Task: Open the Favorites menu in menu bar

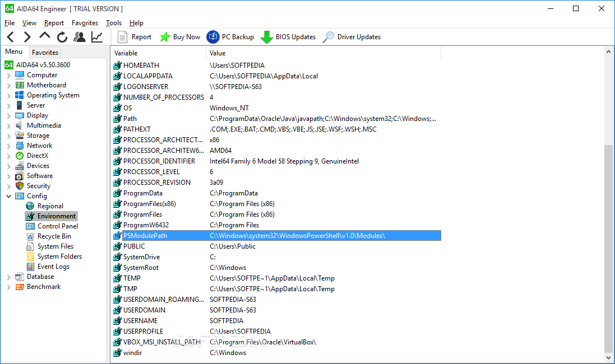Action: tap(85, 23)
